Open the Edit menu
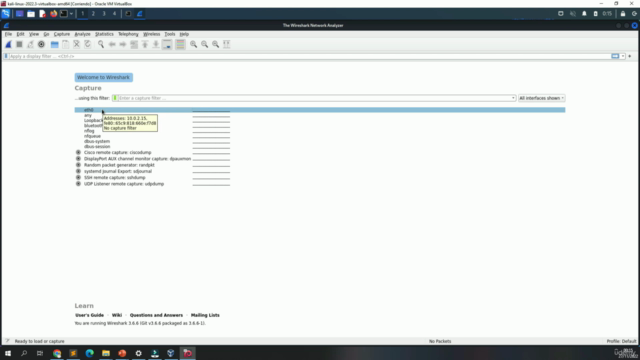This screenshot has width=640, height=360. 20,34
